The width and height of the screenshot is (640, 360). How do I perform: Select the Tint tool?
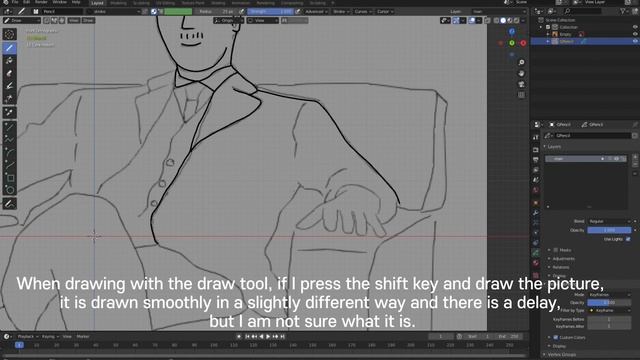click(x=9, y=86)
